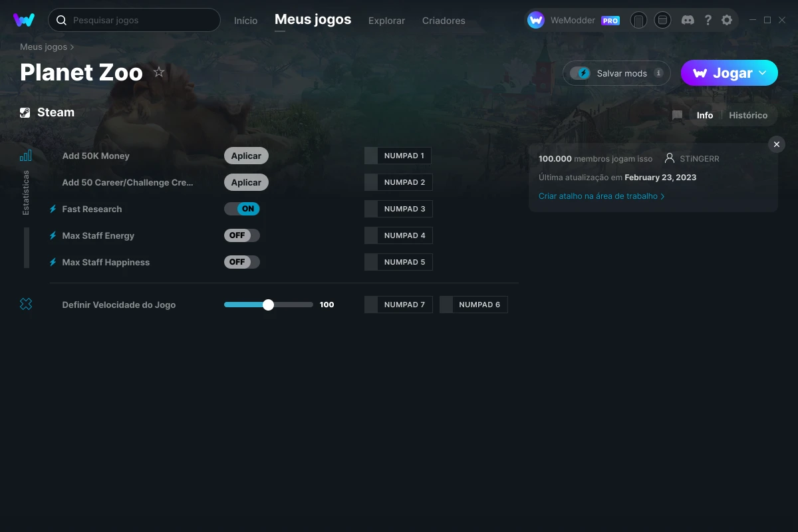Toggle the Salvar mods switch

click(580, 73)
